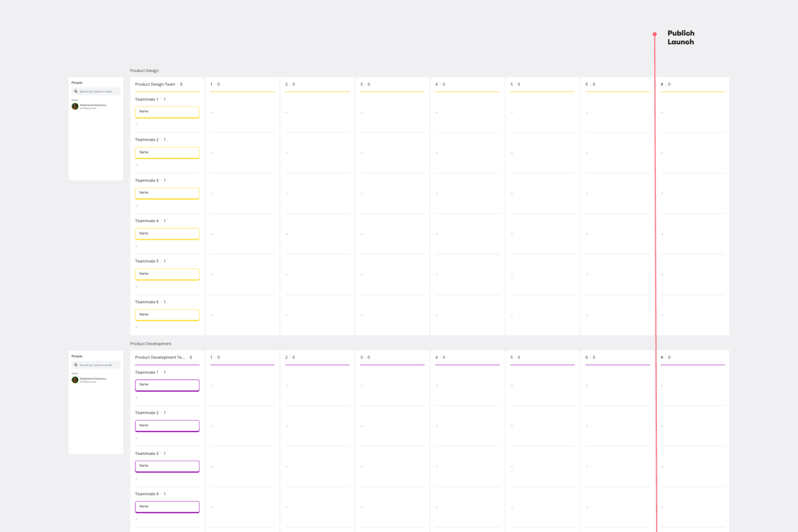Click the search icon in the upper People panel
The height and width of the screenshot is (532, 798).
[x=76, y=91]
